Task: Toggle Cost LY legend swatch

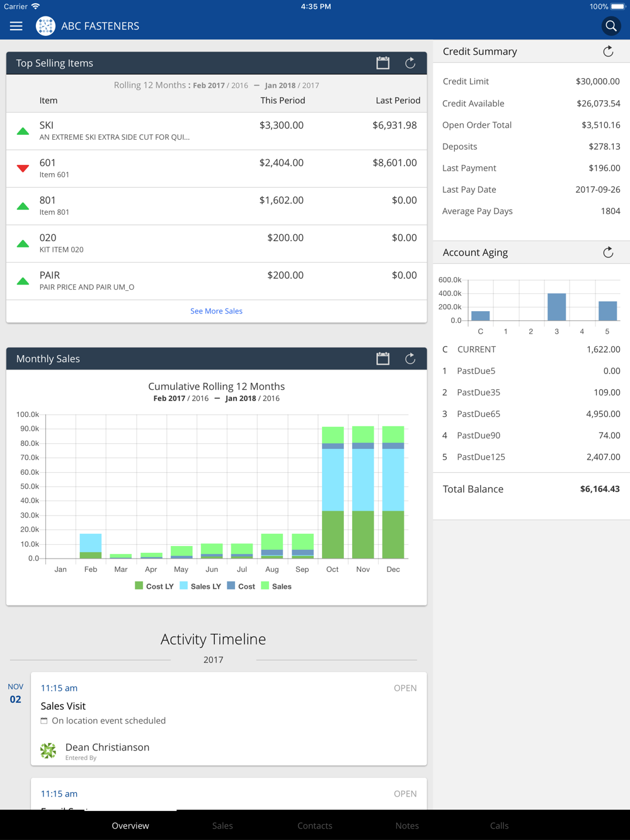Action: click(x=139, y=586)
